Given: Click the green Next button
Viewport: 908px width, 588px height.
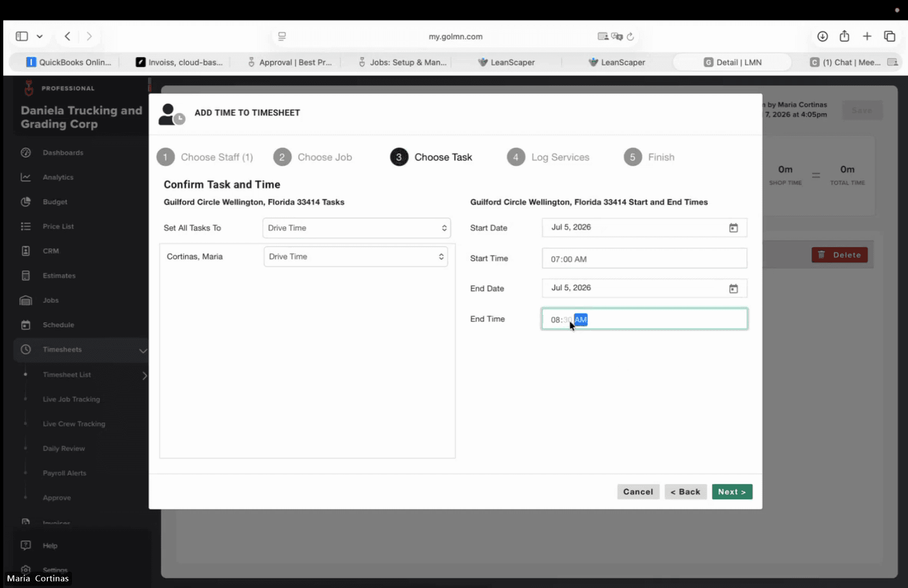Looking at the screenshot, I should coord(732,492).
